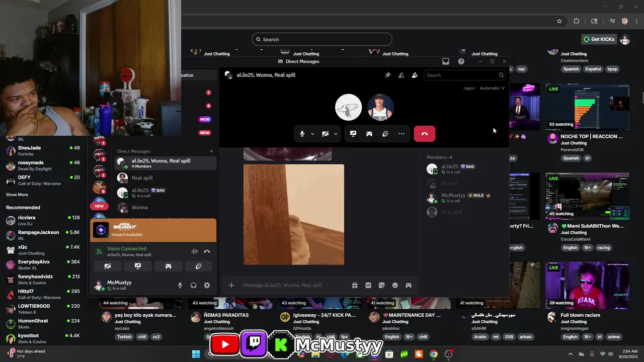Select al.lie25 in the members list
The image size is (644, 362).
coord(464,169)
